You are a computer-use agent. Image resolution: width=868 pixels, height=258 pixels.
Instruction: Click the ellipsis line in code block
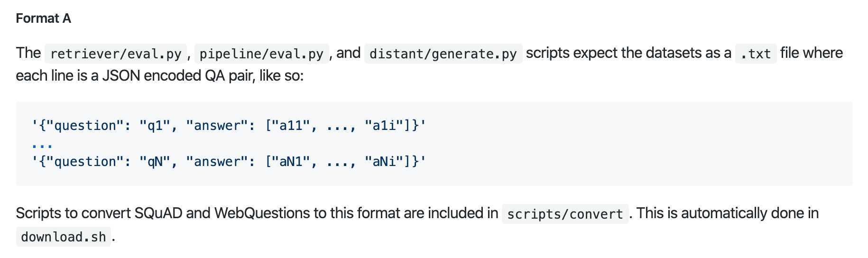pos(42,144)
